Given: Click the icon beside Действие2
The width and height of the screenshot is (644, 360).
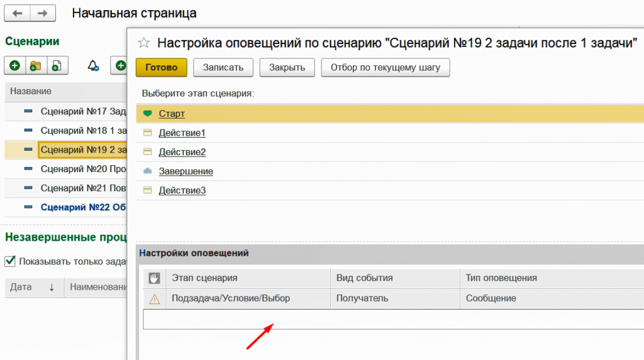Looking at the screenshot, I should pos(147,152).
